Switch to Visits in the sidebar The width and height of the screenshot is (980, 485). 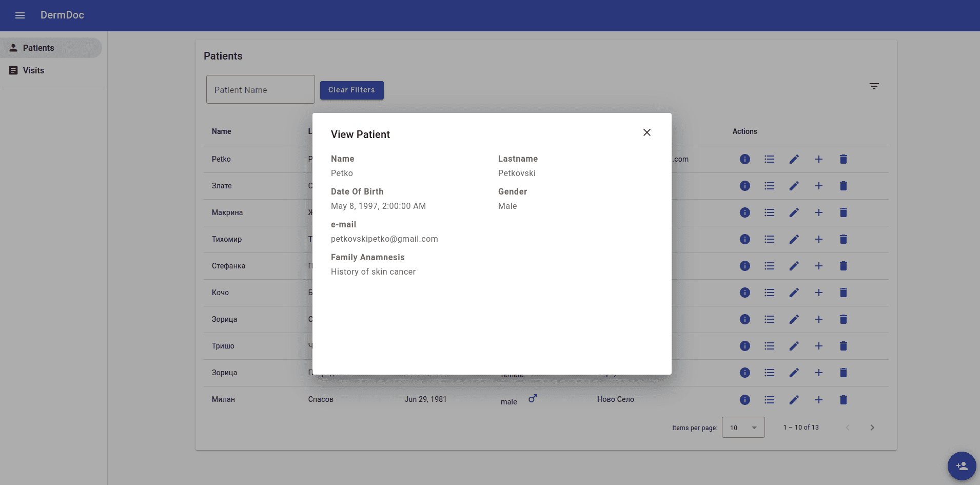pyautogui.click(x=33, y=70)
